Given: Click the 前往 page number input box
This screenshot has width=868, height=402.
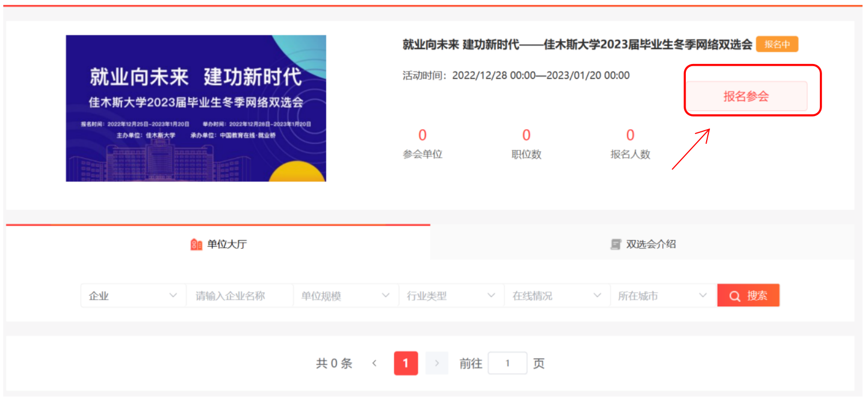Looking at the screenshot, I should click(507, 363).
